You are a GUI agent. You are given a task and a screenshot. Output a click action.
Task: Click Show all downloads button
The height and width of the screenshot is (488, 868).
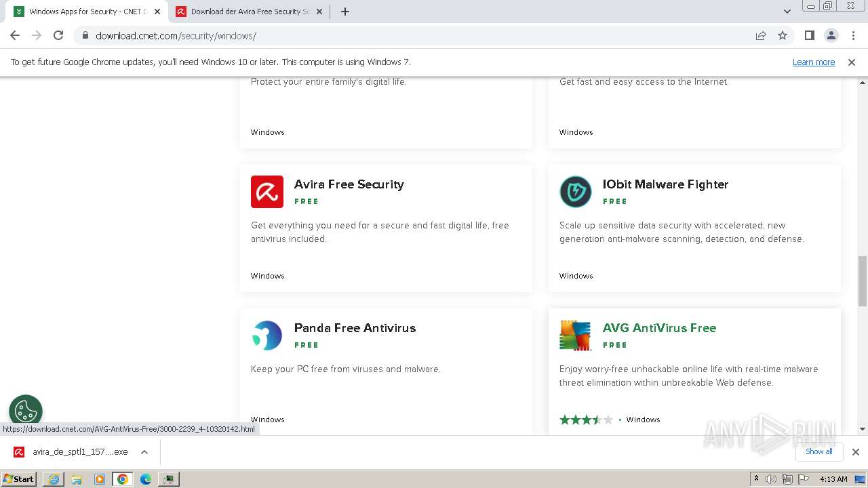point(818,451)
